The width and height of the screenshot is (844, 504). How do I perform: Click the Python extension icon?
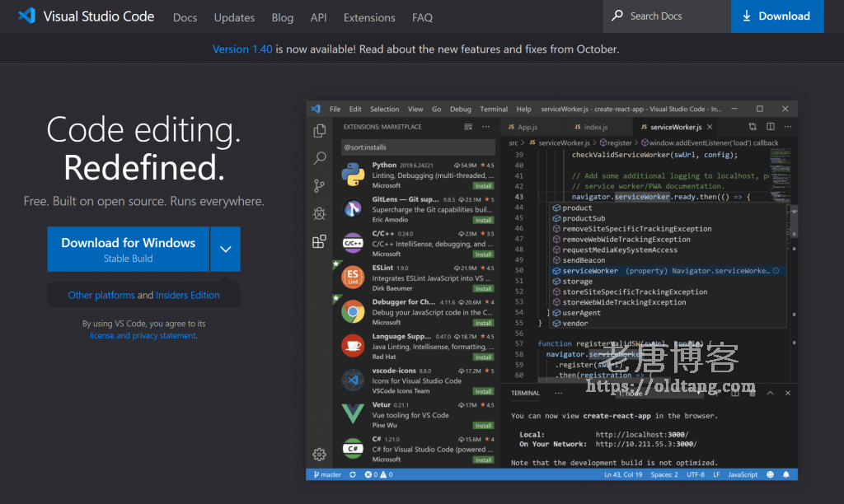(x=353, y=175)
